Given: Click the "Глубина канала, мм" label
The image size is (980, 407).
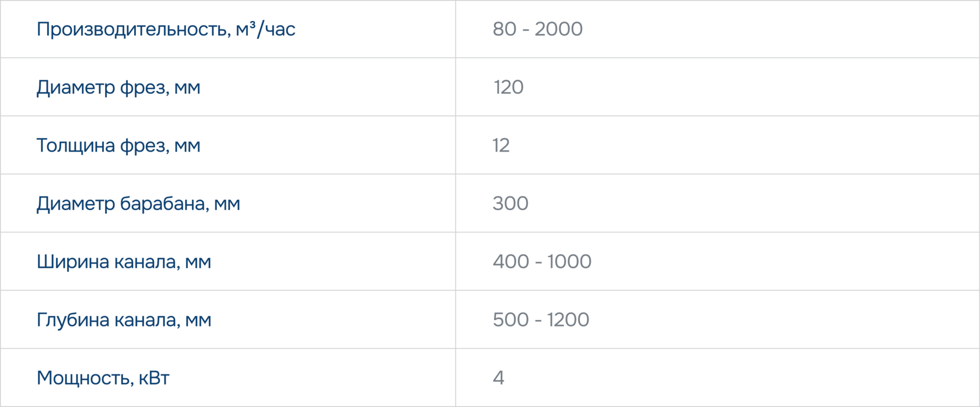Looking at the screenshot, I should click(x=124, y=320).
